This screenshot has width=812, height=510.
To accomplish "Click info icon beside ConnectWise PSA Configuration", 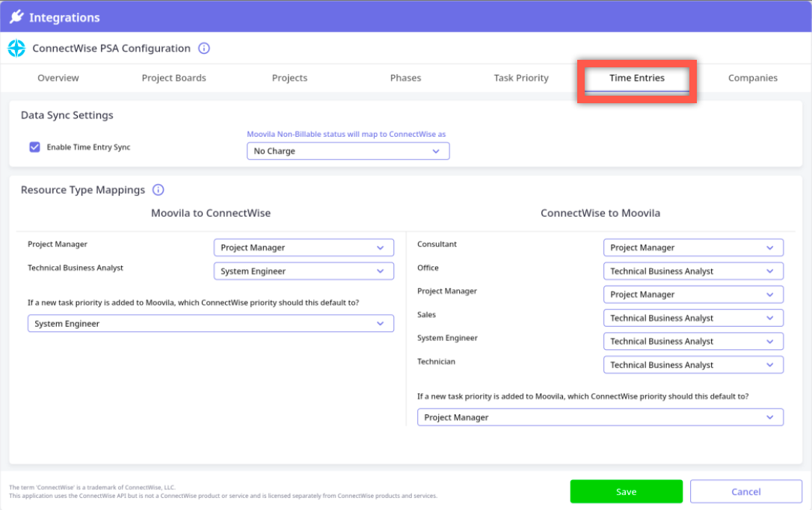I will click(x=204, y=49).
